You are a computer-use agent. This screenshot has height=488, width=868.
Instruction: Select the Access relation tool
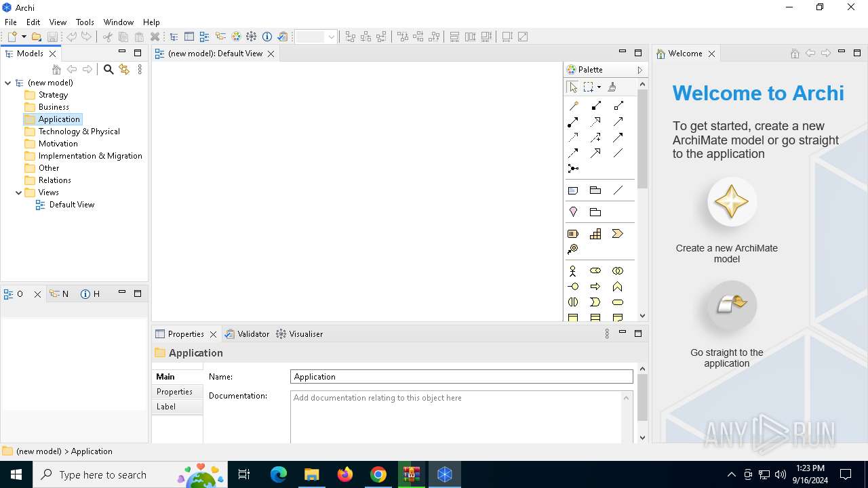[x=573, y=138]
